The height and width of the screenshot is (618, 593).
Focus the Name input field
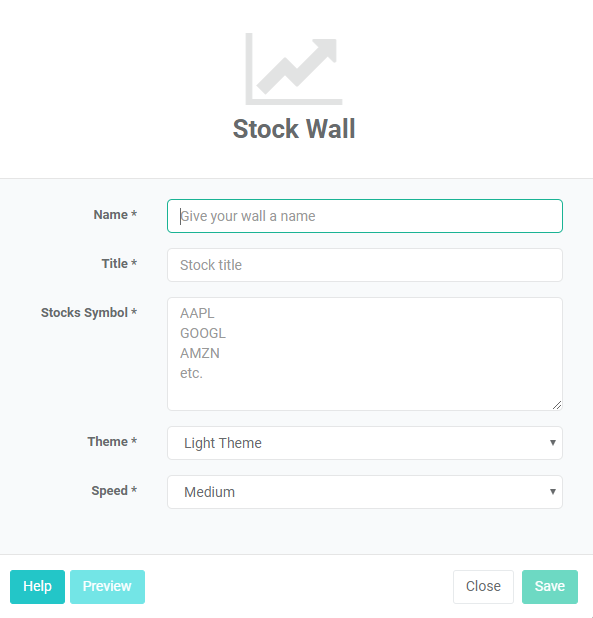(365, 216)
